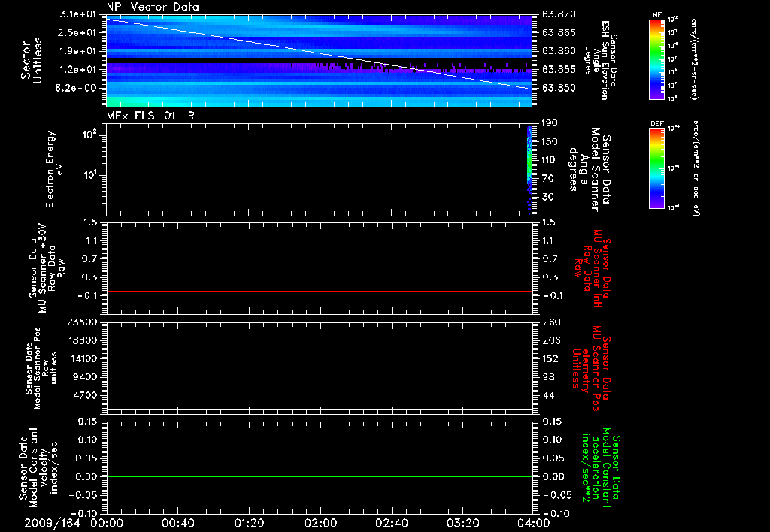Click the "63.850" elevation tick label
Screen dimensions: 770x532
[x=559, y=88]
